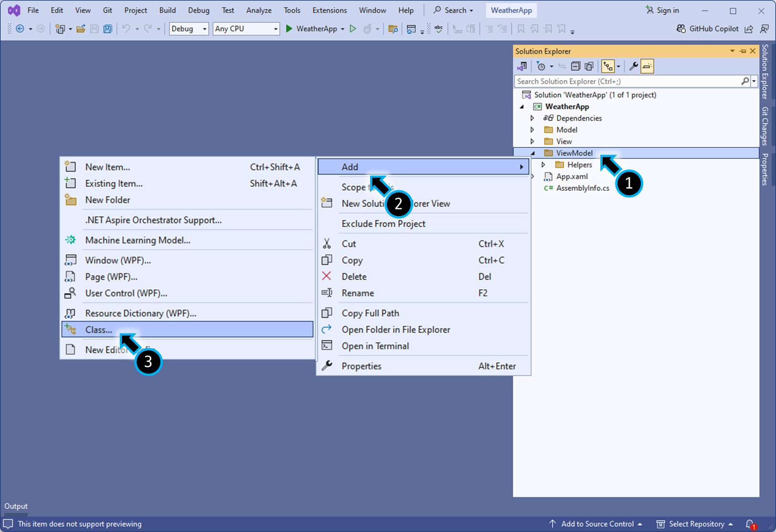This screenshot has height=532, width=776.
Task: Click the Output panel tab
Action: click(x=16, y=506)
